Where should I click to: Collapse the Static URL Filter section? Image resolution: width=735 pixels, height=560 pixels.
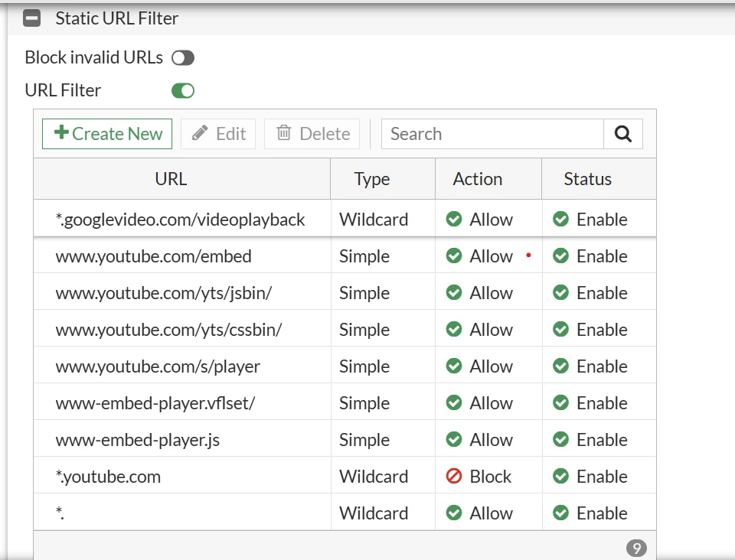click(32, 18)
